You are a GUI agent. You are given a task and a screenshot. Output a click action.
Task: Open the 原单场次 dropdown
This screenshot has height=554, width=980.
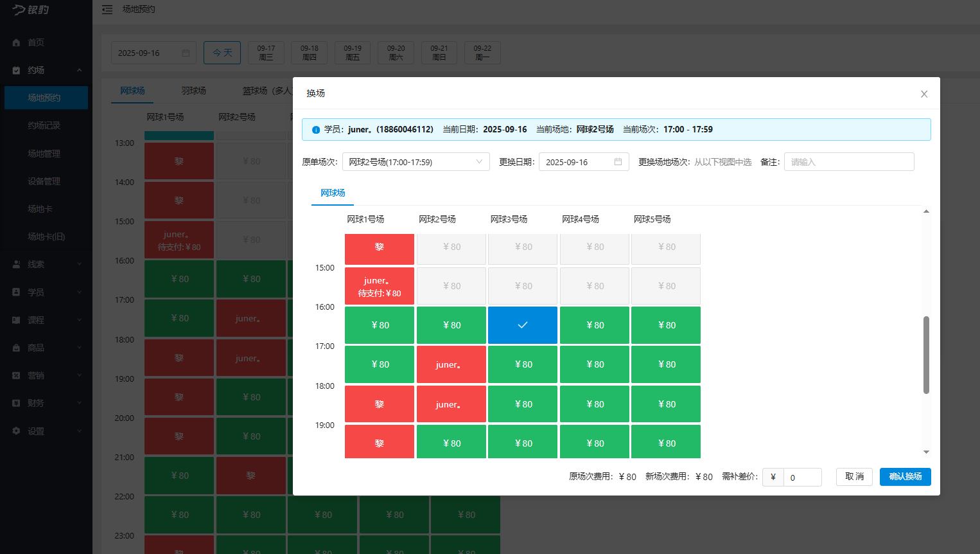pyautogui.click(x=416, y=162)
